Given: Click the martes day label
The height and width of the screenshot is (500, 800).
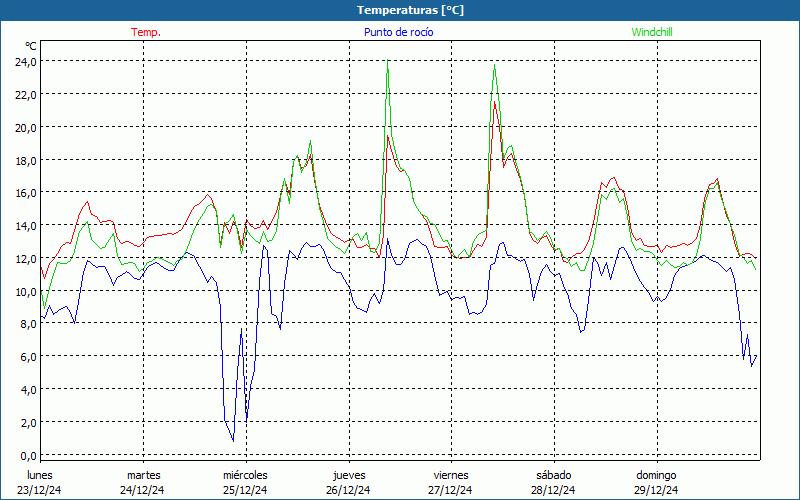Looking at the screenshot, I should 144,475.
